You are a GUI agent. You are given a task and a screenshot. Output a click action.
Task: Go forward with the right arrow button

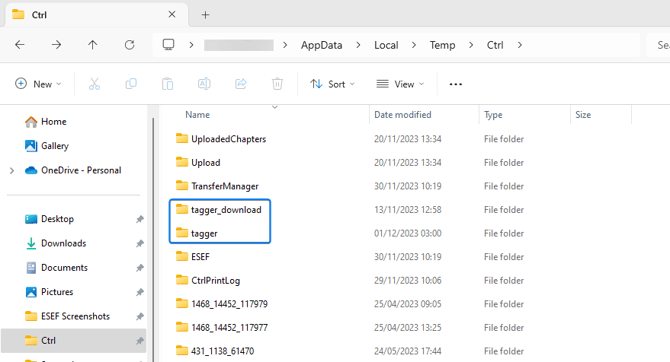click(56, 45)
